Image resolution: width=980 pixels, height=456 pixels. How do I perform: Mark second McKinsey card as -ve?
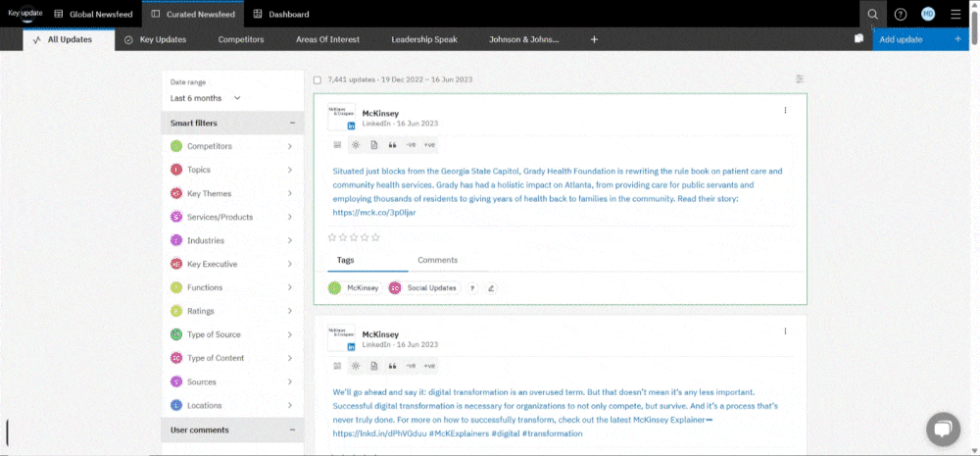point(411,366)
